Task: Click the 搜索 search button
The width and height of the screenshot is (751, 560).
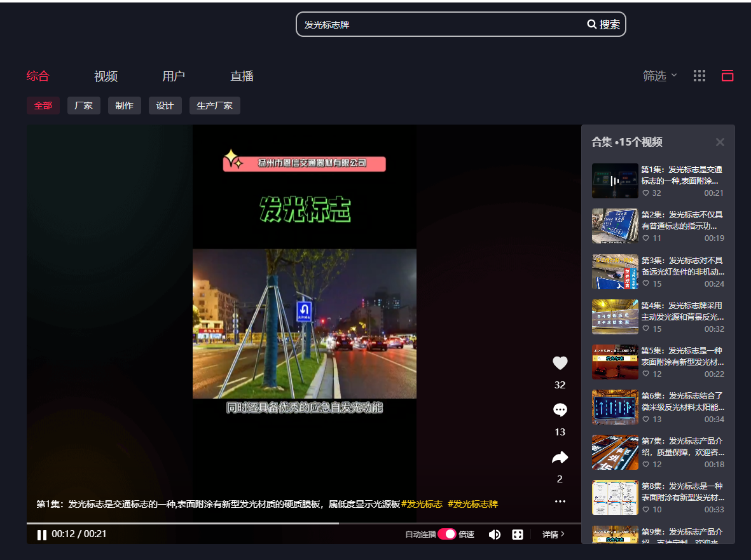Action: [x=603, y=25]
